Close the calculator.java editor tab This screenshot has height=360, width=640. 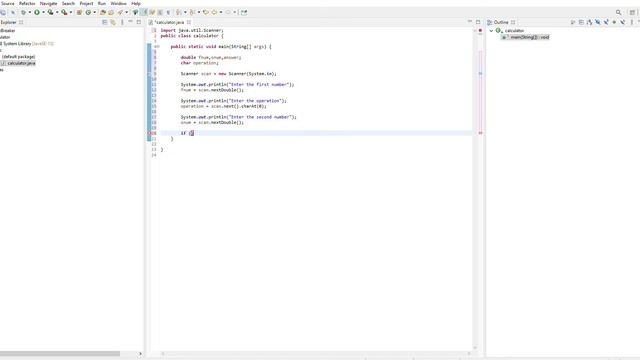click(x=189, y=22)
